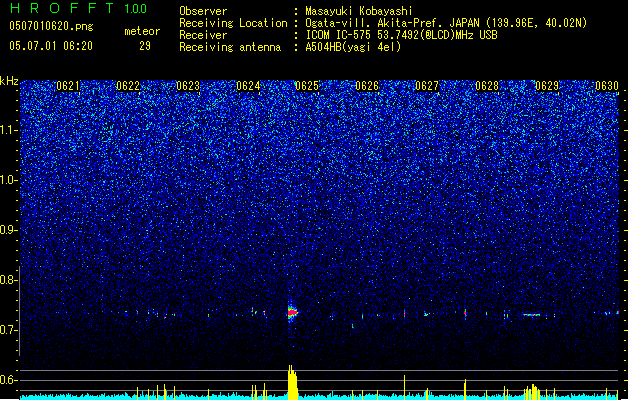Screen dimensions: 629x400
Task: Select the filename 0507010620.png
Action: coord(51,26)
